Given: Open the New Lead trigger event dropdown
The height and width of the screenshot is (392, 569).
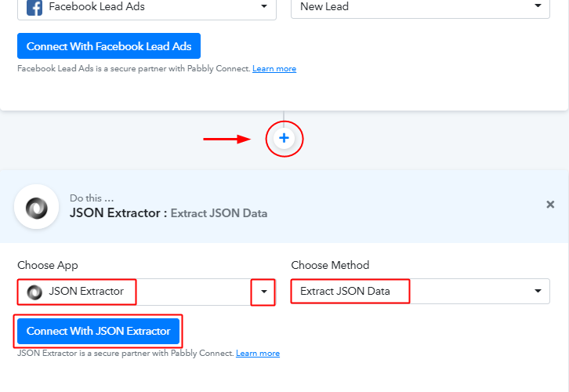Looking at the screenshot, I should [x=420, y=7].
